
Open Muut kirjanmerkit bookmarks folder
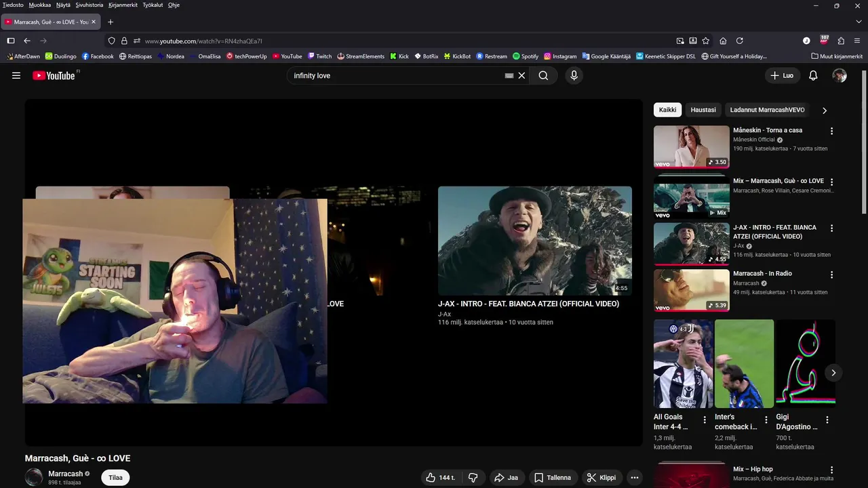837,56
